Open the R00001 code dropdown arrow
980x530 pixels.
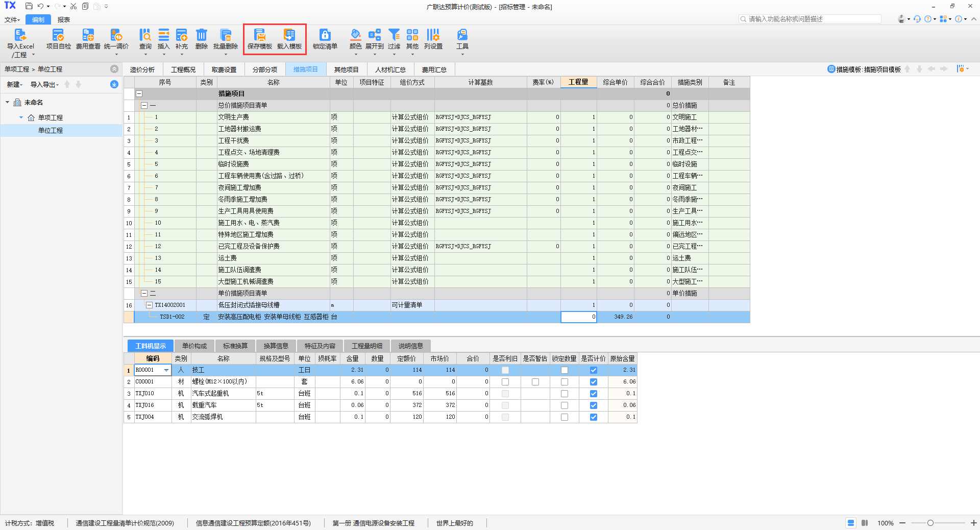click(x=166, y=370)
